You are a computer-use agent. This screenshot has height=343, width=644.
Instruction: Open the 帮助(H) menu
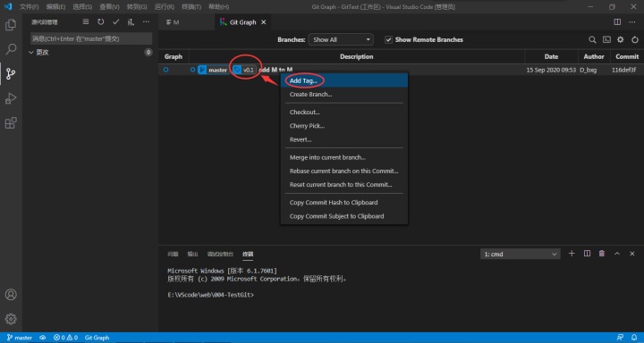[x=218, y=7]
